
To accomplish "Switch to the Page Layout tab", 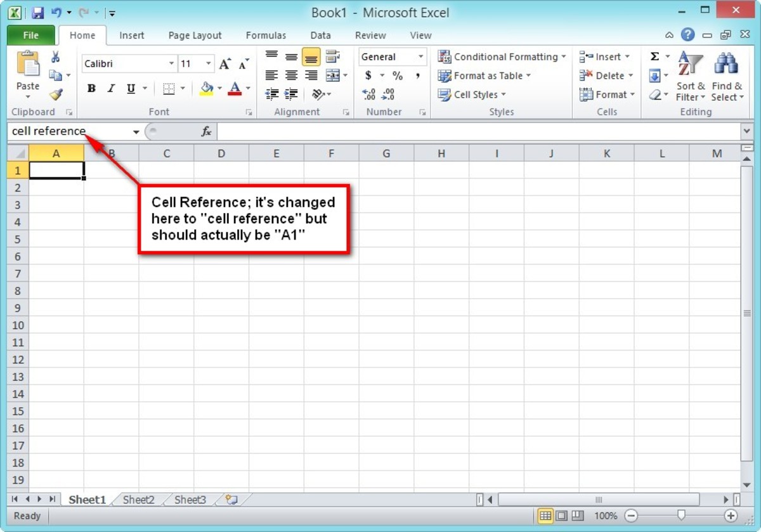I will click(x=195, y=36).
